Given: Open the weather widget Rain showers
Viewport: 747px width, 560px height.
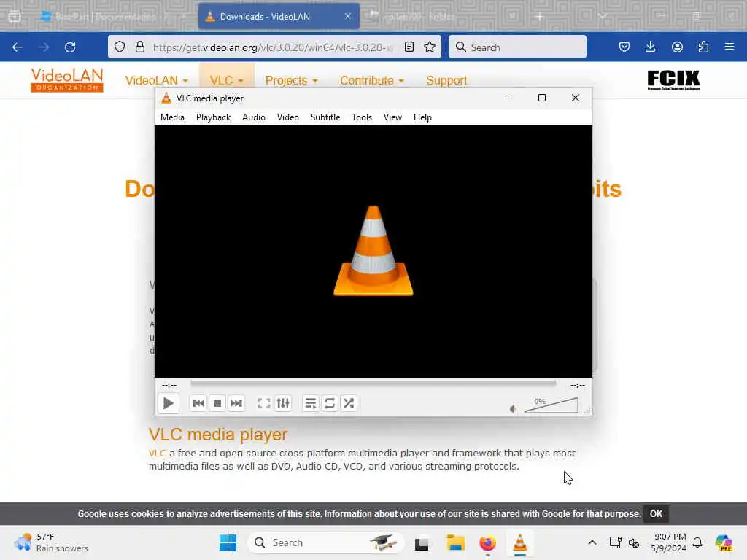Looking at the screenshot, I should click(x=51, y=542).
